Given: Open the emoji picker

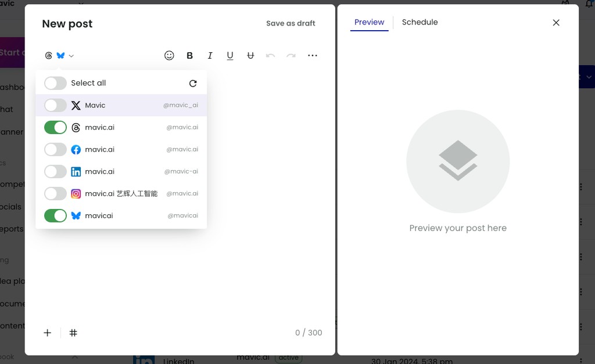Looking at the screenshot, I should [169, 55].
